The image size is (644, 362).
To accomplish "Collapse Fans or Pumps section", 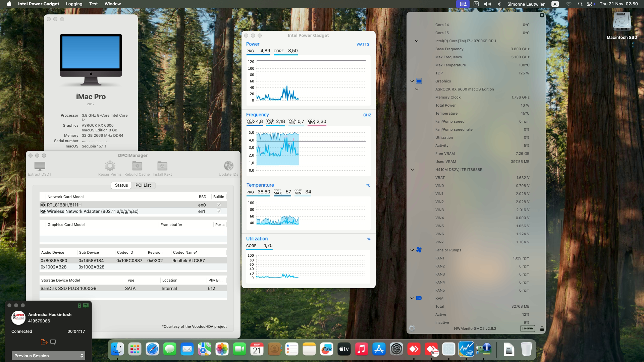I will pos(412,250).
